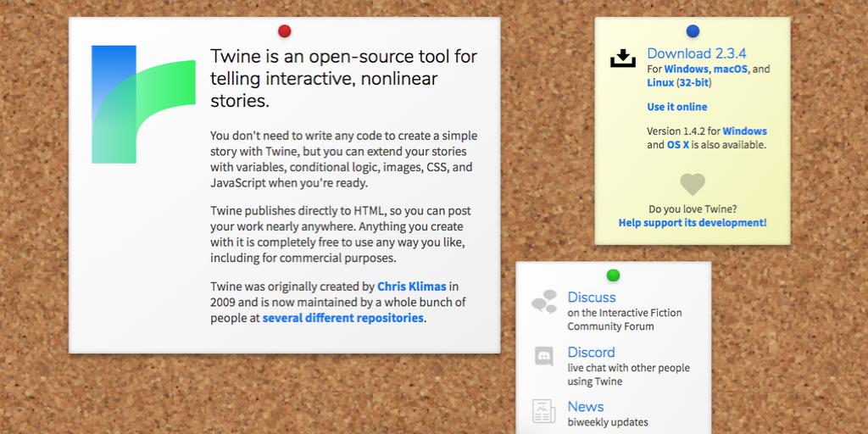Click paragraph starting 'You don't need to write'
This screenshot has height=434, width=868.
(344, 159)
